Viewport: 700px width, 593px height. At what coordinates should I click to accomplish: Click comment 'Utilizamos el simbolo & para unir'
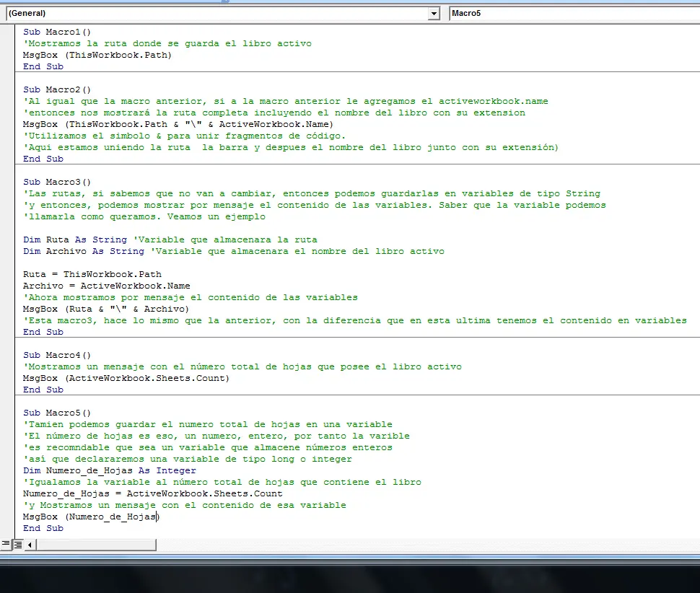pos(184,136)
